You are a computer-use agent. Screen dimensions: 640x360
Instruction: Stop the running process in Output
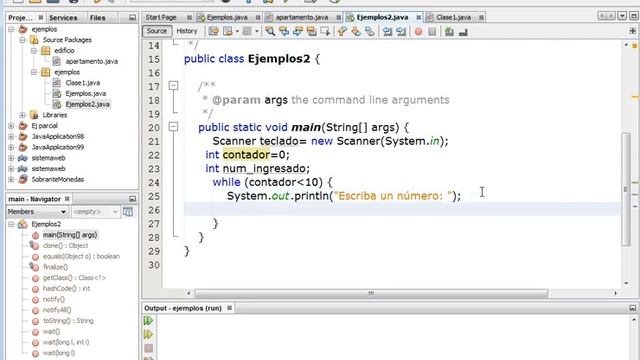click(149, 348)
